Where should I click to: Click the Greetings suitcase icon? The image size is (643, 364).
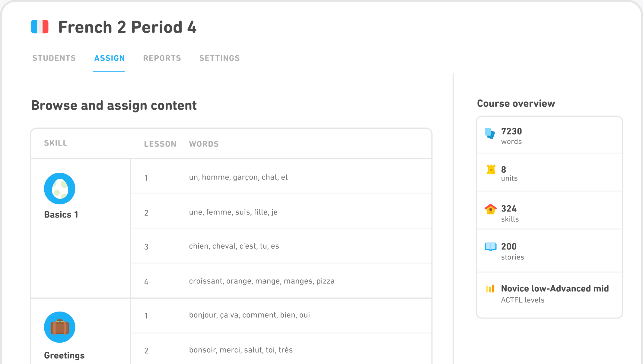pyautogui.click(x=60, y=327)
